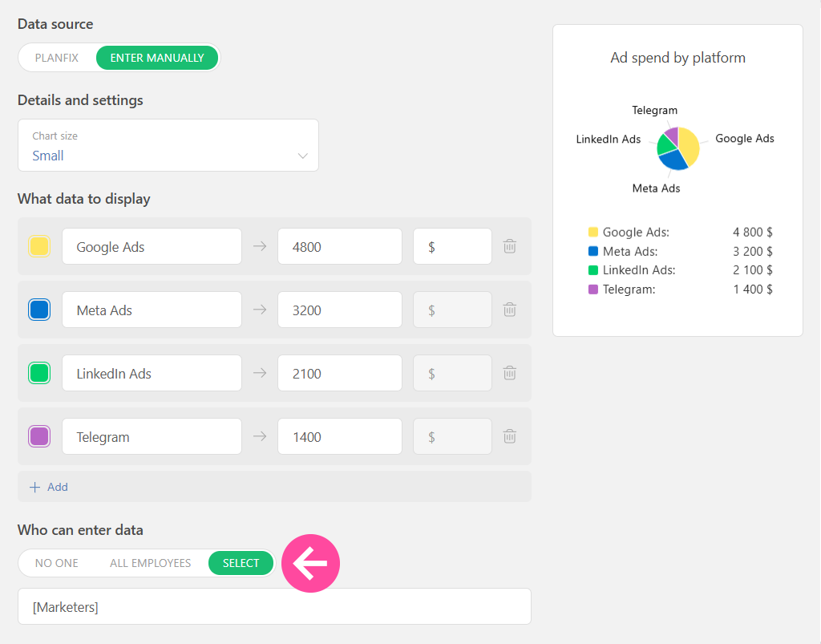Click the 2100 value field
Image resolution: width=821 pixels, height=644 pixels.
point(340,373)
